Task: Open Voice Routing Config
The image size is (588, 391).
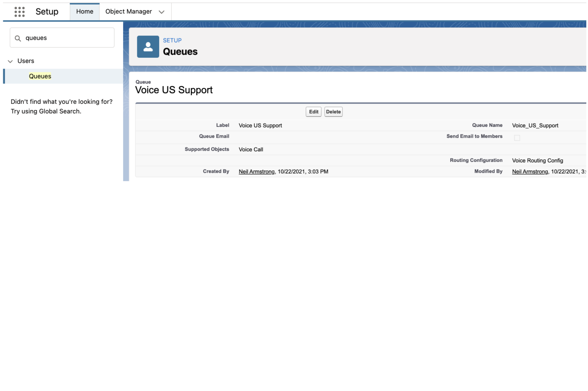Action: [537, 160]
